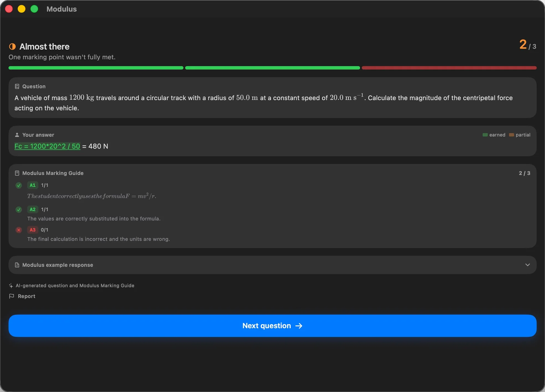Click the orange partial legend swatch

(x=511, y=135)
